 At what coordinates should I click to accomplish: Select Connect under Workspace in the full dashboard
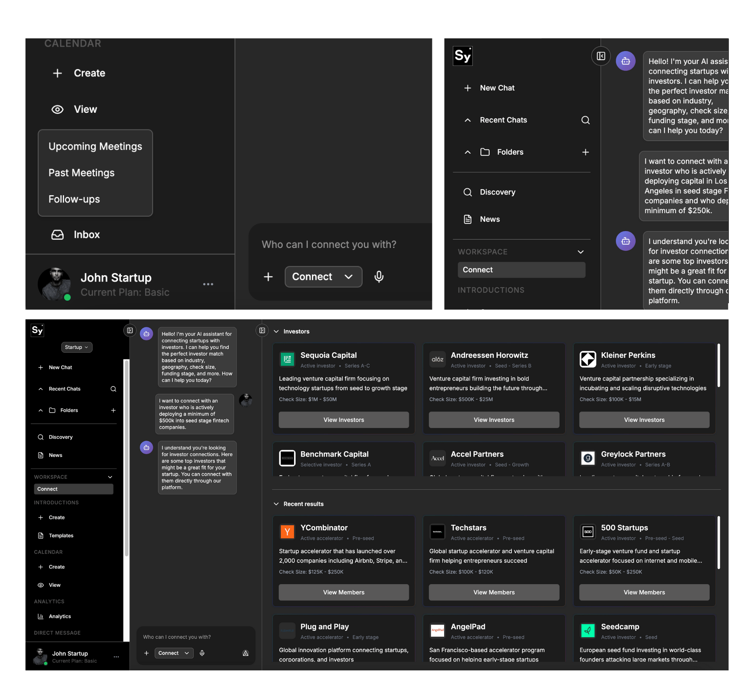(x=73, y=489)
